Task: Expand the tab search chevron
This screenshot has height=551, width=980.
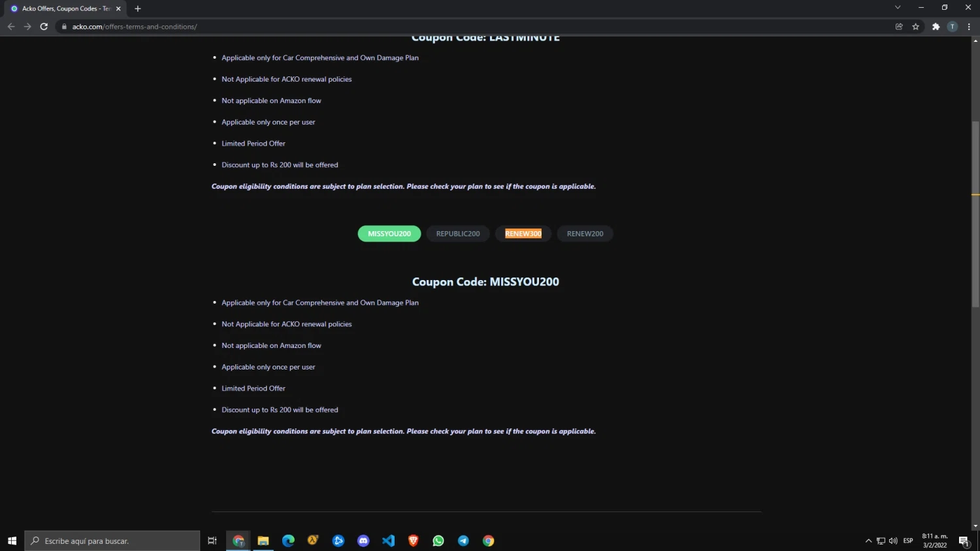Action: [x=898, y=7]
